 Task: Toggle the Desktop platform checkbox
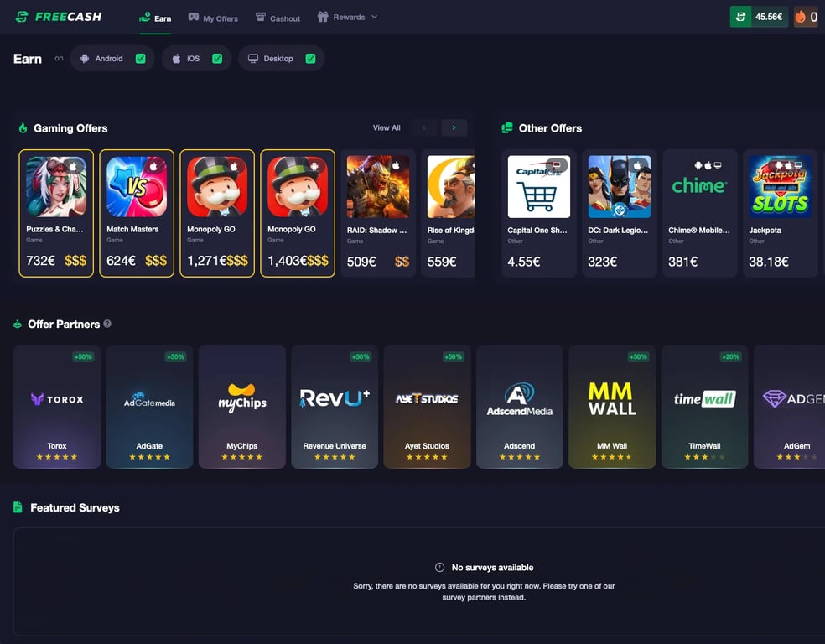pyautogui.click(x=311, y=59)
